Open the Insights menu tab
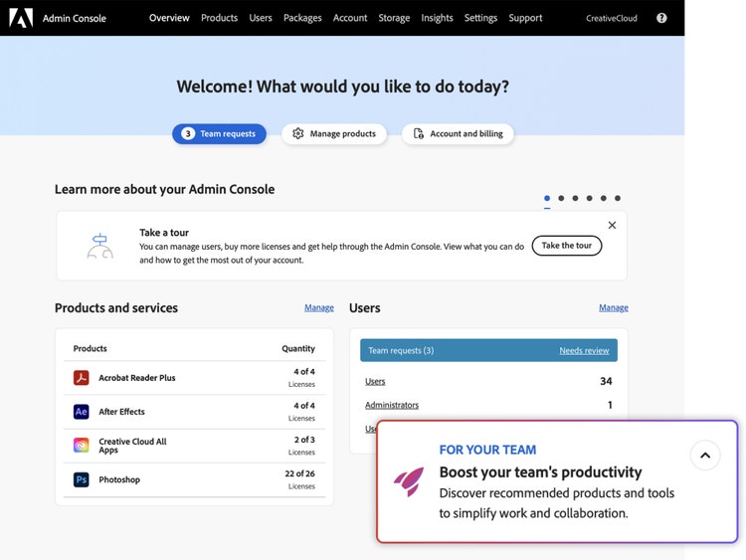The height and width of the screenshot is (560, 746). coord(437,18)
